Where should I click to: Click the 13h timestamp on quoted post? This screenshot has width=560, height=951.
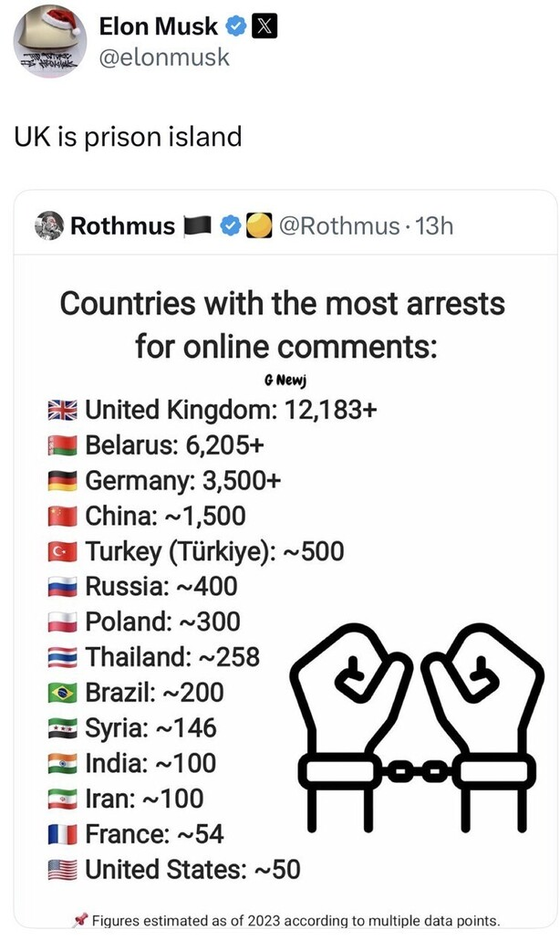click(434, 225)
